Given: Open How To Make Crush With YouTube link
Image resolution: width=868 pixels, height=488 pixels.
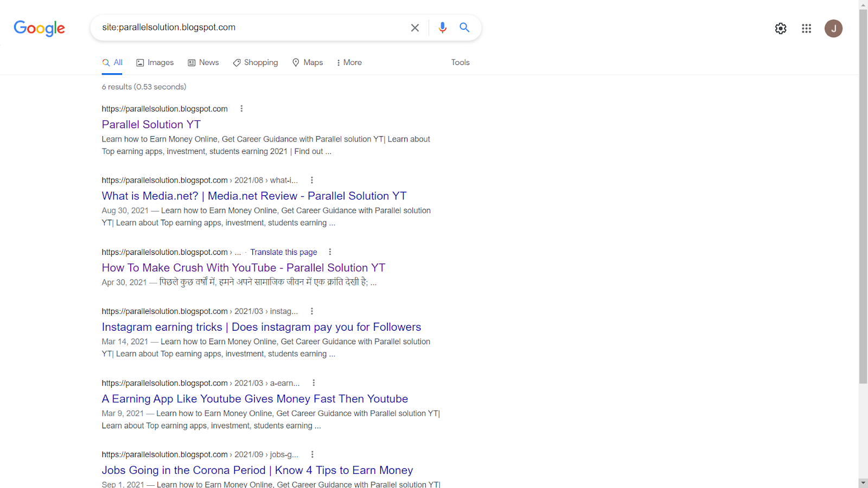Looking at the screenshot, I should 244,267.
